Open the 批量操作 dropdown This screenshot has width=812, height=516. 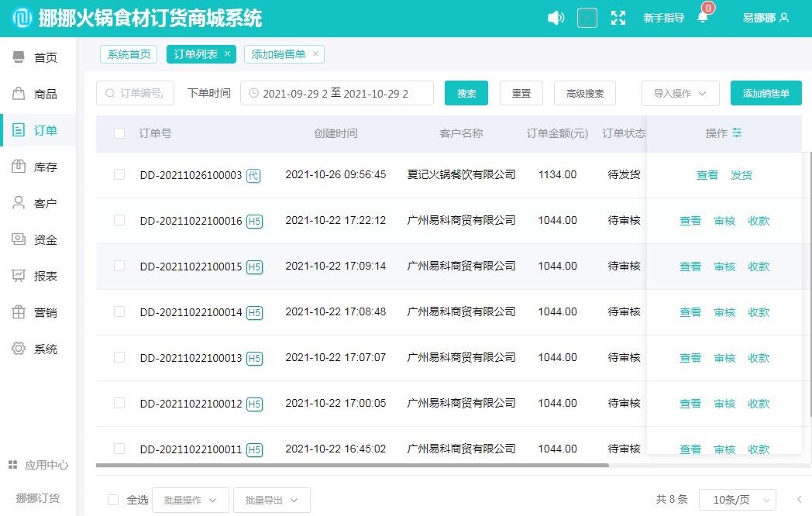coord(190,500)
